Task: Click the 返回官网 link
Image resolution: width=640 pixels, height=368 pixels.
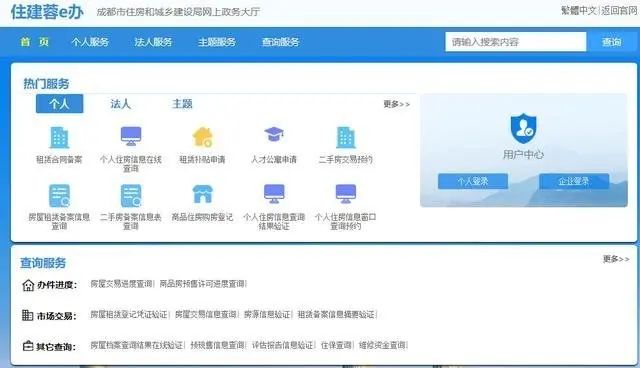Action: [x=619, y=11]
